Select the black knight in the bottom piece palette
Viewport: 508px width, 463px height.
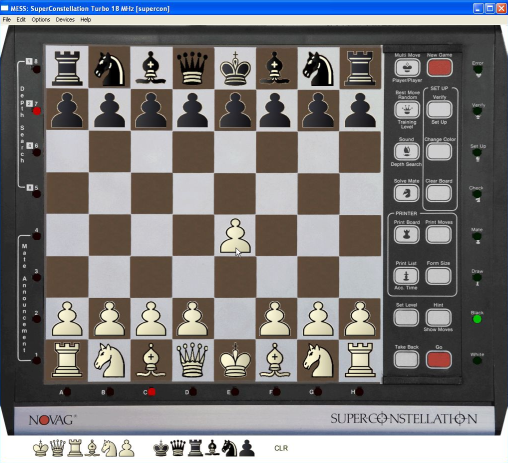(229, 448)
